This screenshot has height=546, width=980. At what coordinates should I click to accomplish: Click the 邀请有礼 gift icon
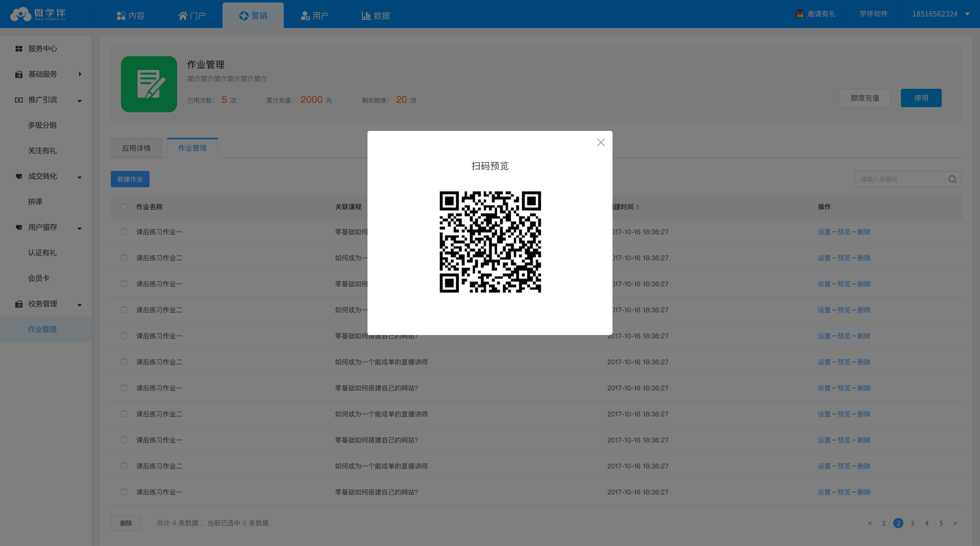[x=800, y=14]
